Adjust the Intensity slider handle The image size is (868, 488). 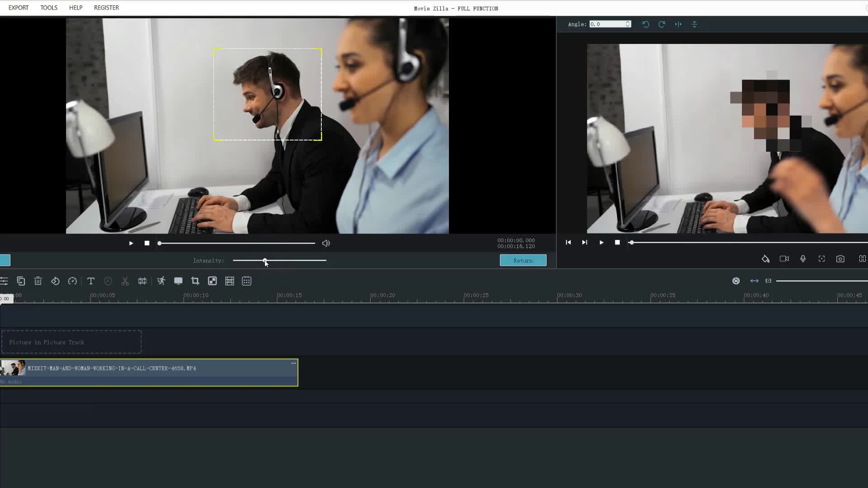coord(265,260)
